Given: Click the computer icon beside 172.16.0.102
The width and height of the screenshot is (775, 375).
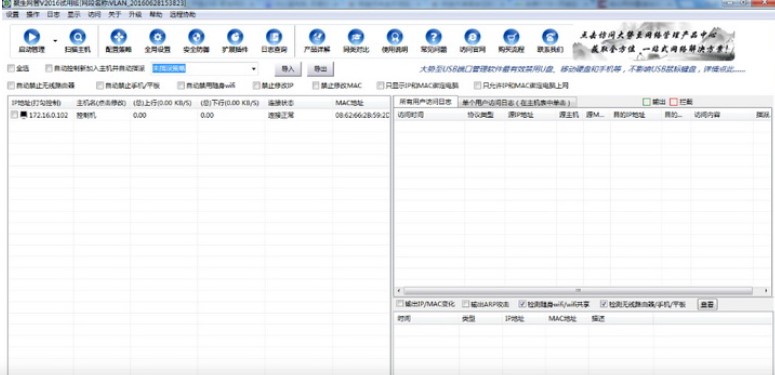Looking at the screenshot, I should (23, 115).
